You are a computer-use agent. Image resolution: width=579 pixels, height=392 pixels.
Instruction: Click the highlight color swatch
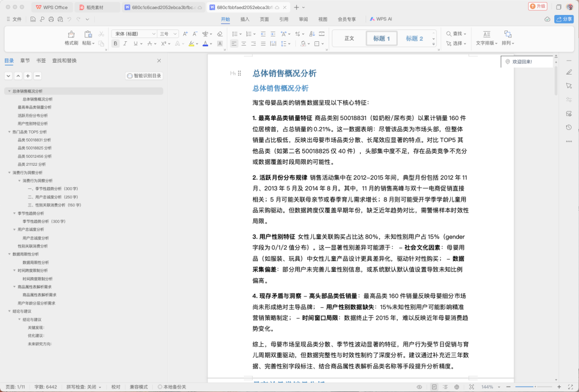[x=191, y=43]
